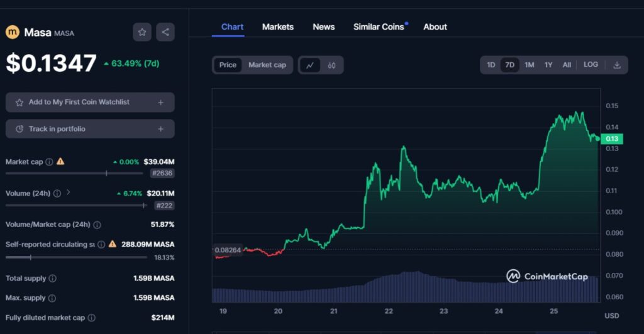644x334 pixels.
Task: Open the Markets tab
Action: pos(277,26)
